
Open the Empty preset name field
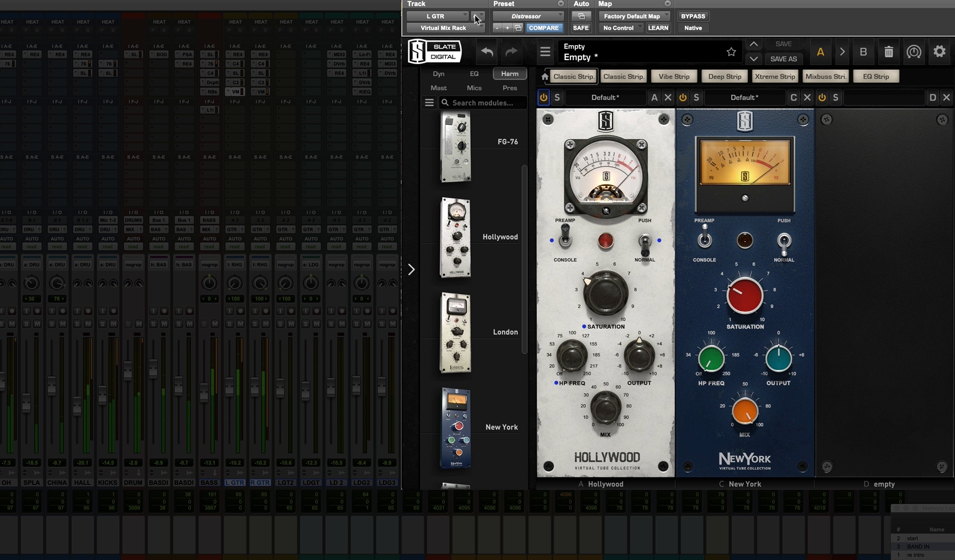pyautogui.click(x=640, y=52)
